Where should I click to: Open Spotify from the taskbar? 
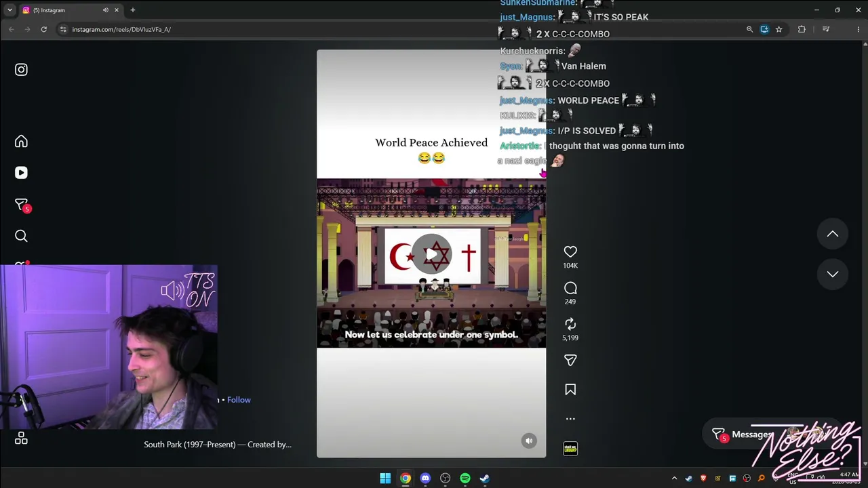coord(465,478)
